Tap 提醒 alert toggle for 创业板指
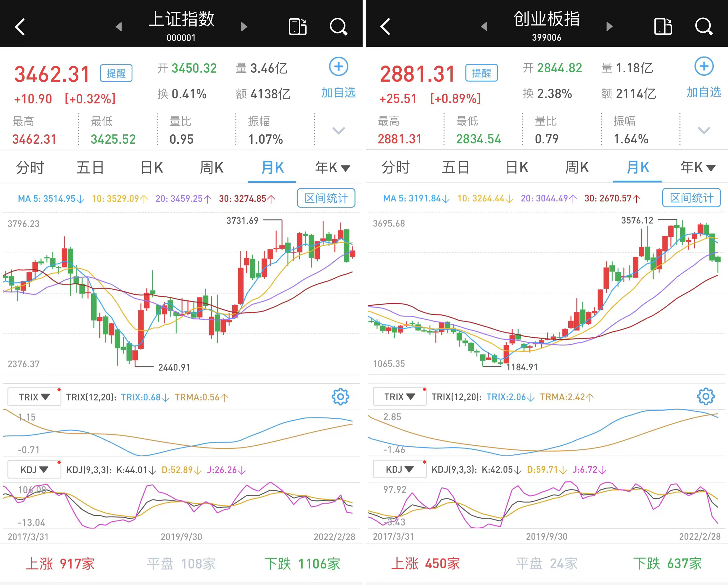The width and height of the screenshot is (728, 585). [x=481, y=73]
